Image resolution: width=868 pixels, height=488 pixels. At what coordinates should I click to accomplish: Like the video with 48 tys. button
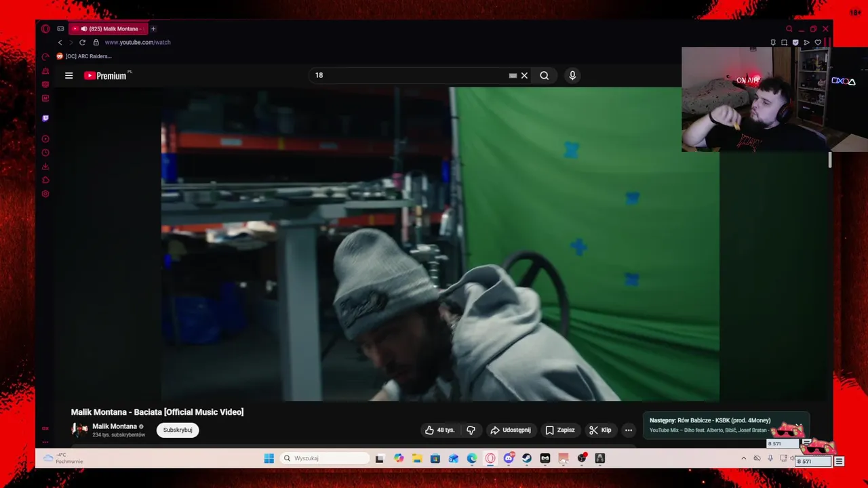[x=439, y=430]
